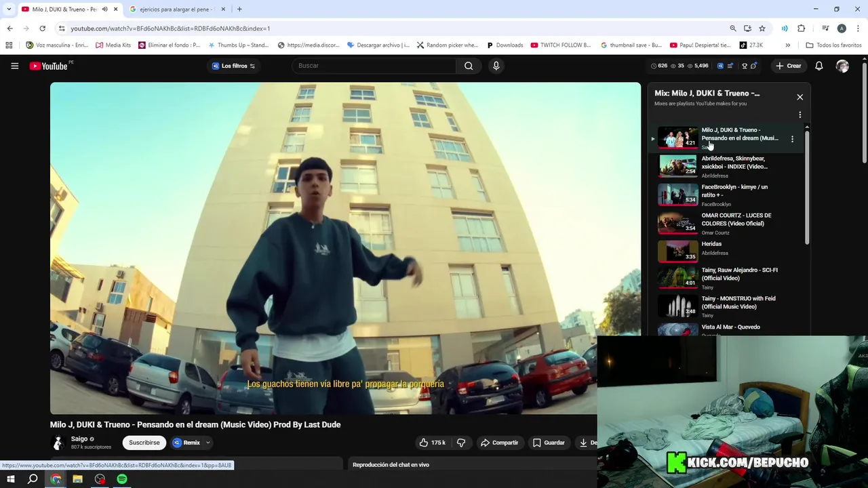Open zoom magnifier in address bar
The width and height of the screenshot is (868, 488).
point(732,28)
